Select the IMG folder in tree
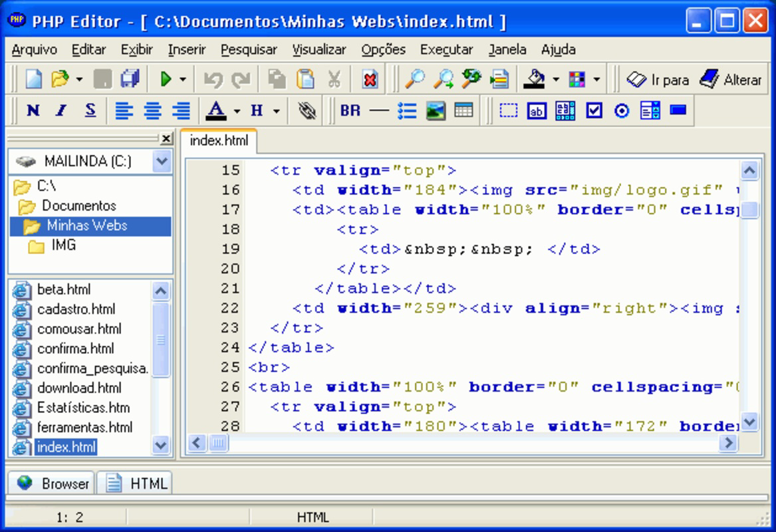This screenshot has width=776, height=532. click(x=63, y=245)
